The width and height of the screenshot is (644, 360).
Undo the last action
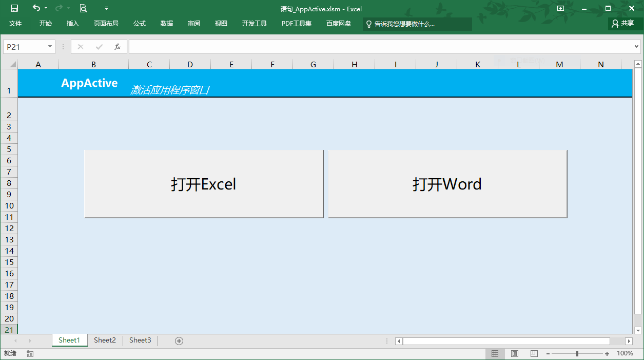click(36, 8)
